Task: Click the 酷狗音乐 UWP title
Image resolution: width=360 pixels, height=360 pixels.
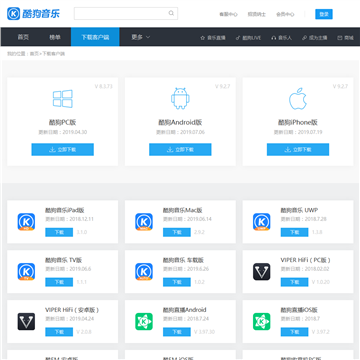Action: point(299,210)
